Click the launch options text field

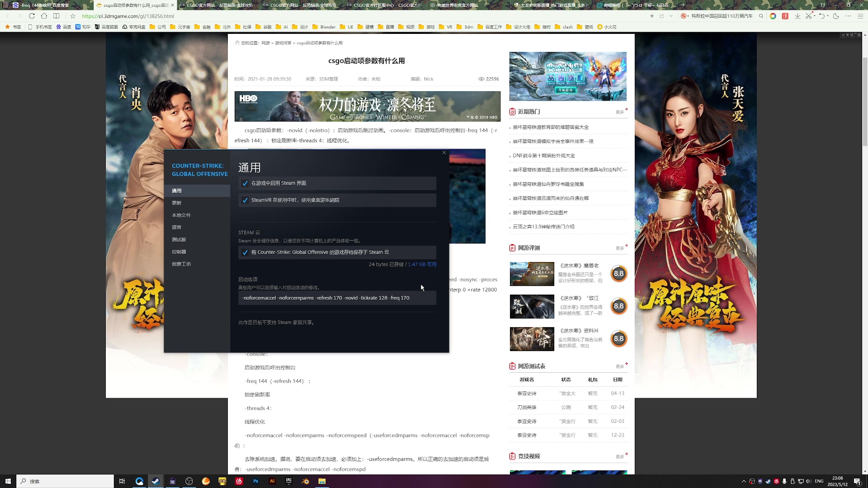(x=337, y=298)
